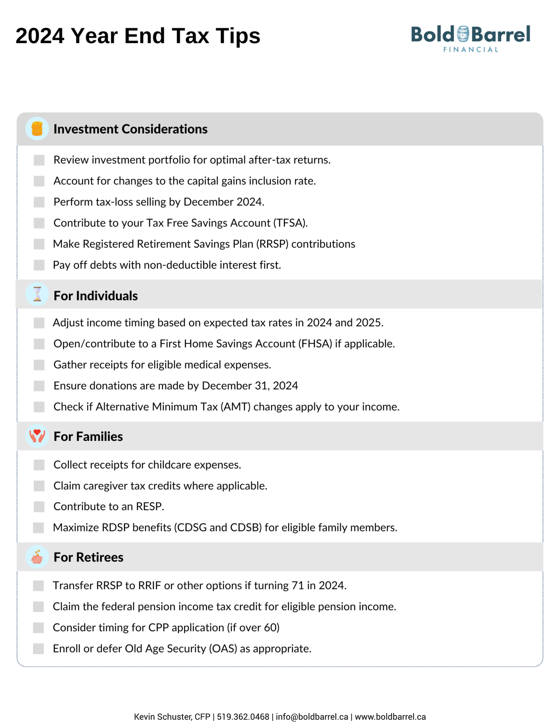Image resolution: width=560 pixels, height=728 pixels.
Task: Open the www.boldbarrel.ca website link
Action: click(x=390, y=717)
